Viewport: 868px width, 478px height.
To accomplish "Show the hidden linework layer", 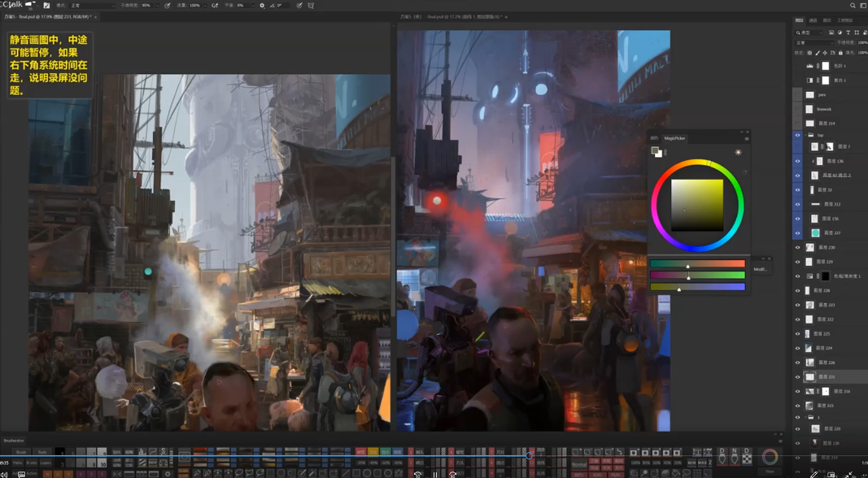I will [798, 109].
